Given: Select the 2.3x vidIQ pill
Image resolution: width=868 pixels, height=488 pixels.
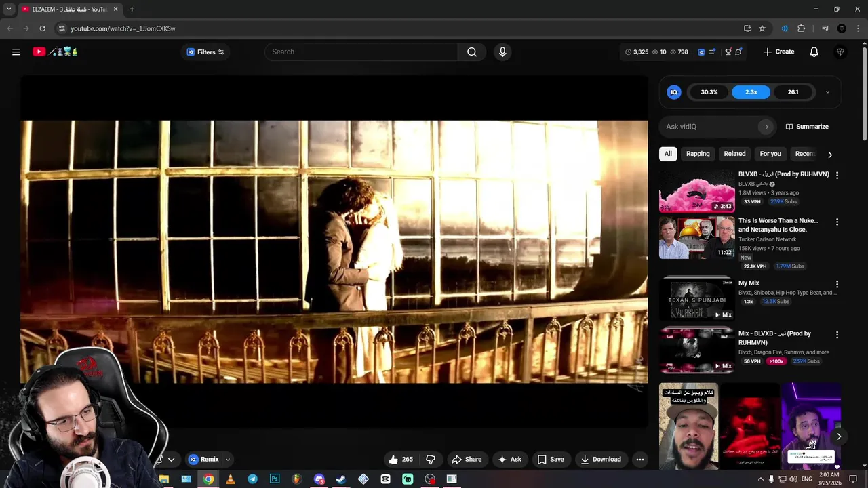Looking at the screenshot, I should (751, 92).
